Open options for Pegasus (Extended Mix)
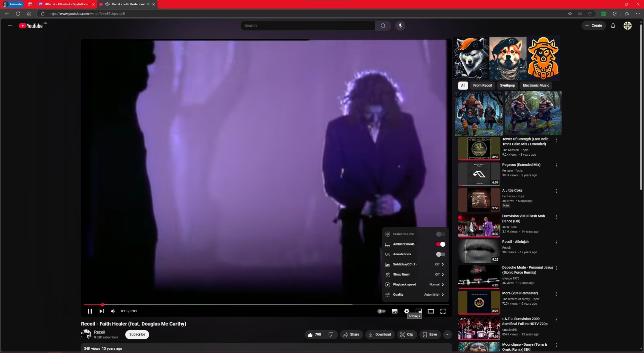 556,165
